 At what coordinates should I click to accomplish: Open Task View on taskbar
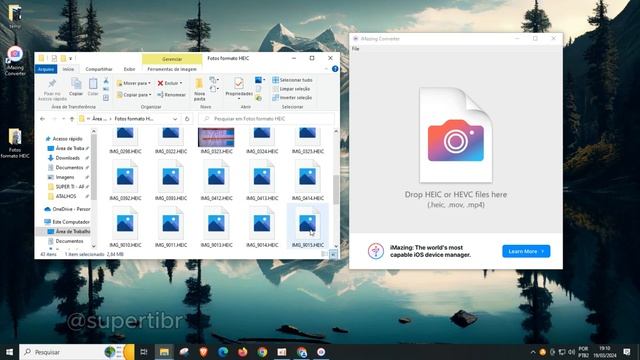[x=144, y=352]
